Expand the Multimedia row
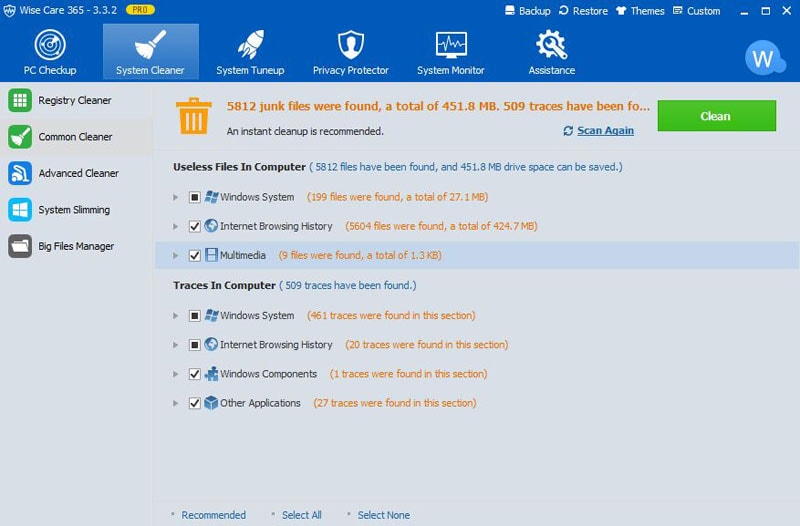Image resolution: width=800 pixels, height=526 pixels. tap(176, 255)
